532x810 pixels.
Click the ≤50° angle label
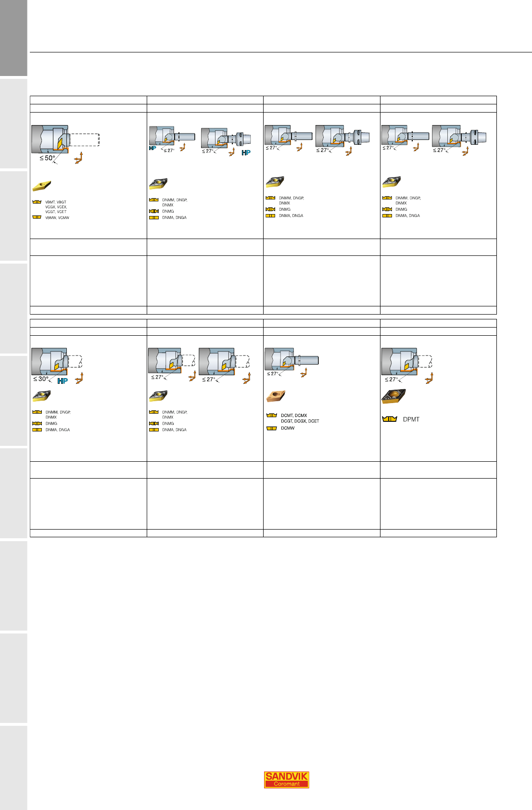pos(47,158)
